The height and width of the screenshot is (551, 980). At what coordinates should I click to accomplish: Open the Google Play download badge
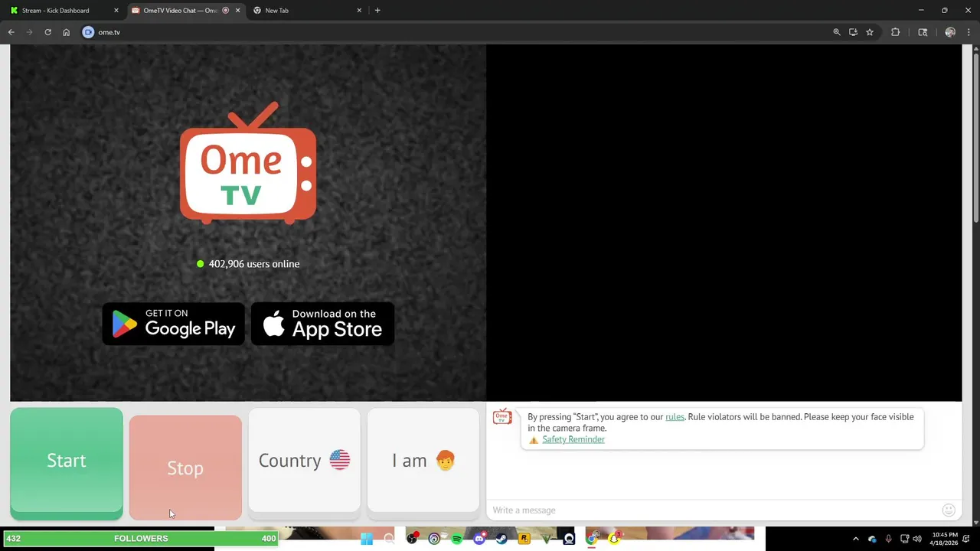pos(174,324)
